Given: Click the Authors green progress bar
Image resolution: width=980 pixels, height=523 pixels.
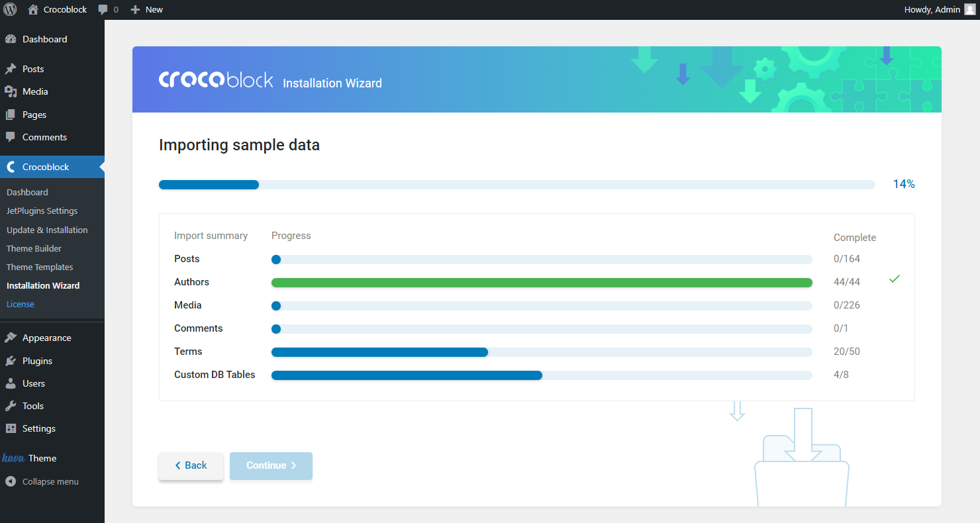Looking at the screenshot, I should coord(542,283).
